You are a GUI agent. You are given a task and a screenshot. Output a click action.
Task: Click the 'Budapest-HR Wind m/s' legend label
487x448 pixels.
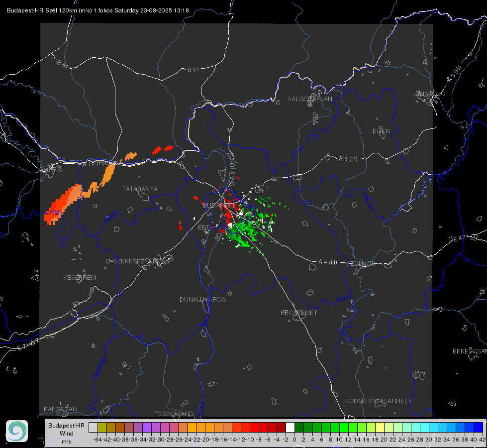tap(66, 433)
